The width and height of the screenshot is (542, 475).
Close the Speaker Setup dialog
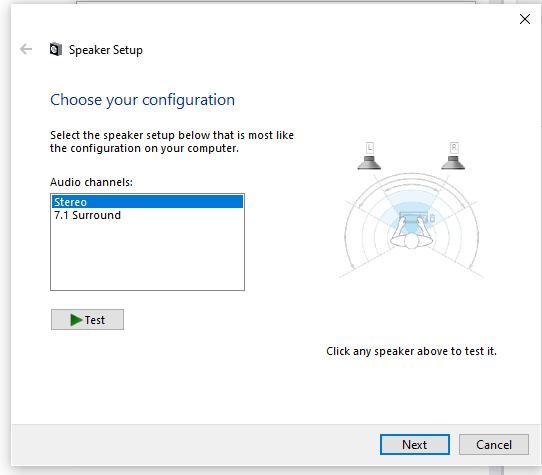(x=525, y=19)
